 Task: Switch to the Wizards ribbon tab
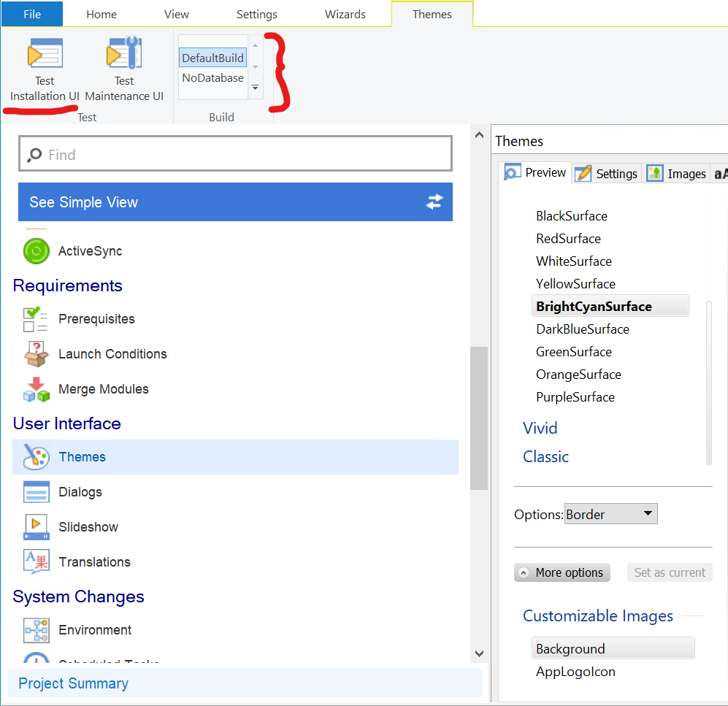pos(345,15)
